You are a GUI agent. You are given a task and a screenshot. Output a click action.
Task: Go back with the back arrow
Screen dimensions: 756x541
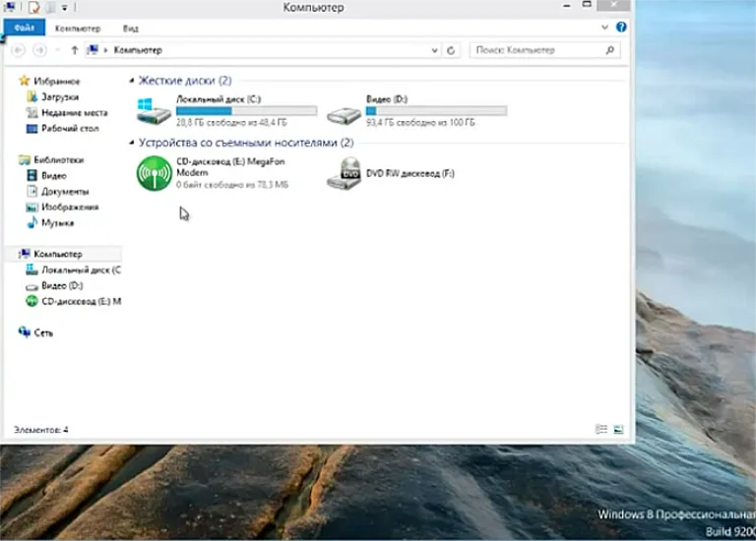pos(18,50)
